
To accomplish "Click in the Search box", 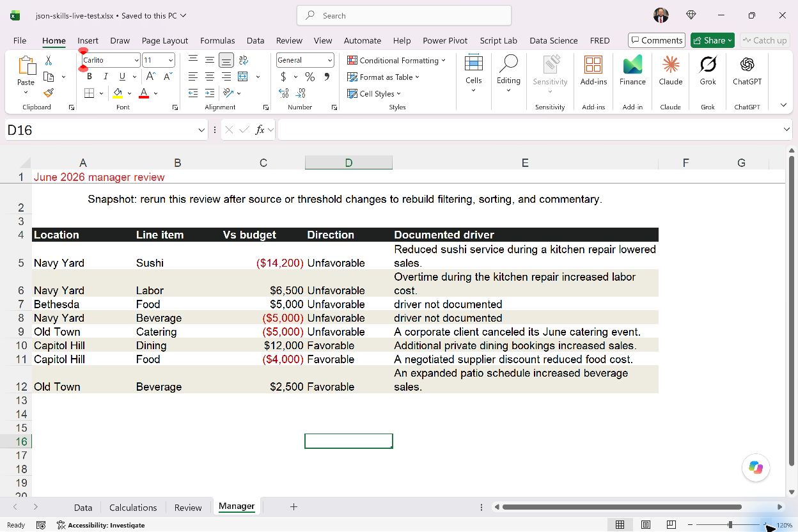I will 404,15.
